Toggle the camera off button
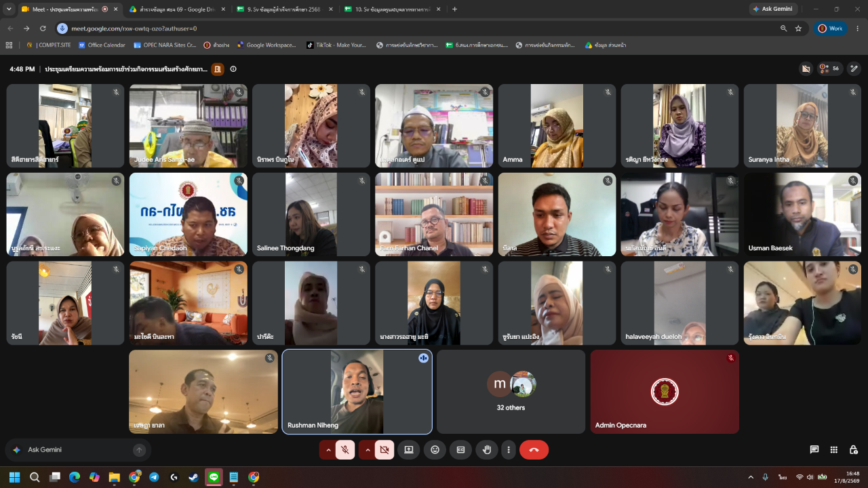The height and width of the screenshot is (488, 868). pos(384,449)
